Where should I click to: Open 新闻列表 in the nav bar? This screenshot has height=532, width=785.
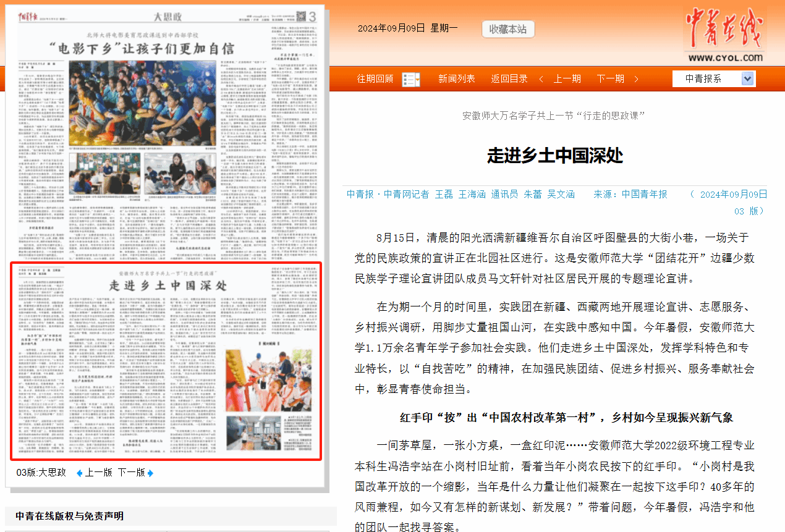pos(457,79)
